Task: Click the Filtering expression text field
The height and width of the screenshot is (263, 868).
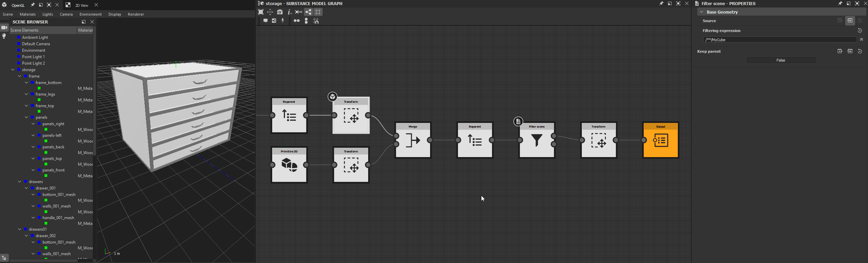Action: (x=779, y=40)
